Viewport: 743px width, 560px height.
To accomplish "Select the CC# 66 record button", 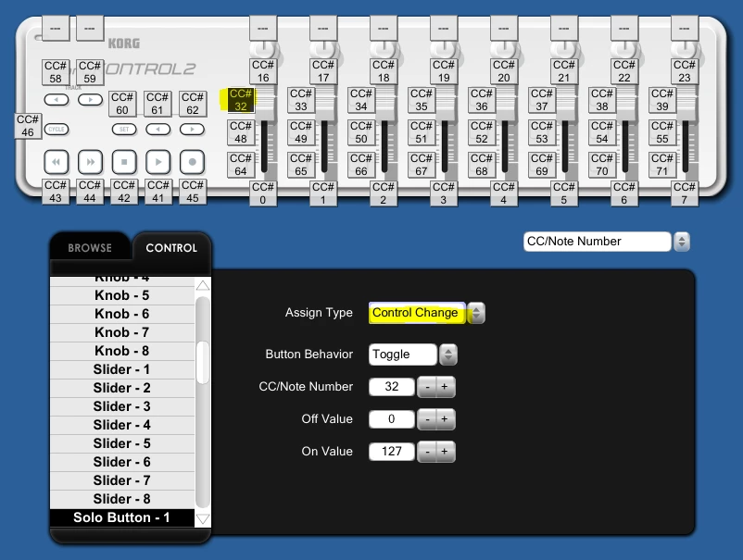I will 361,164.
